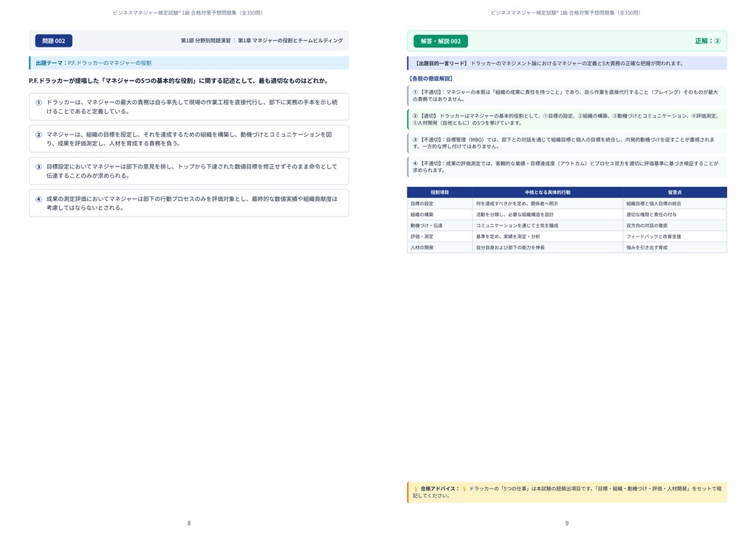The image size is (756, 535).
Task: Click answer text beginning マネジャーは、組織の目標を設定し
Action: [x=189, y=139]
